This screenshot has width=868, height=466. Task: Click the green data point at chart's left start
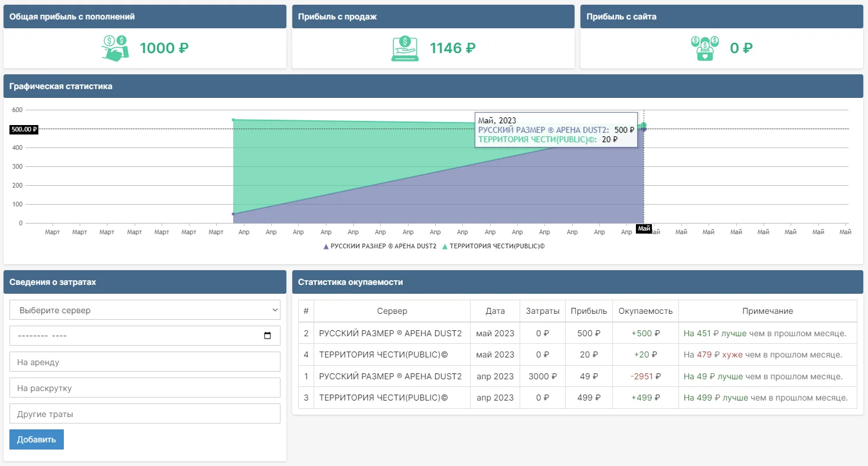pos(233,120)
